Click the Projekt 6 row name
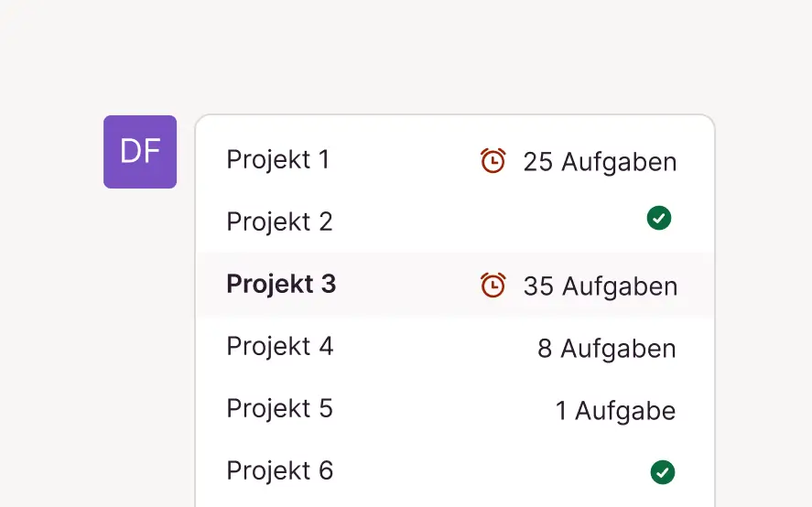Image resolution: width=812 pixels, height=507 pixels. pos(279,471)
